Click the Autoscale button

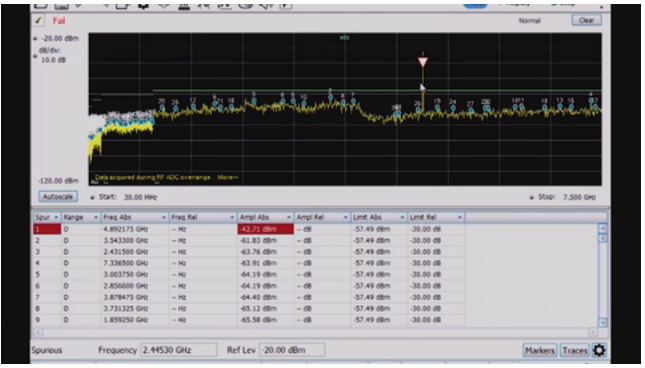58,197
